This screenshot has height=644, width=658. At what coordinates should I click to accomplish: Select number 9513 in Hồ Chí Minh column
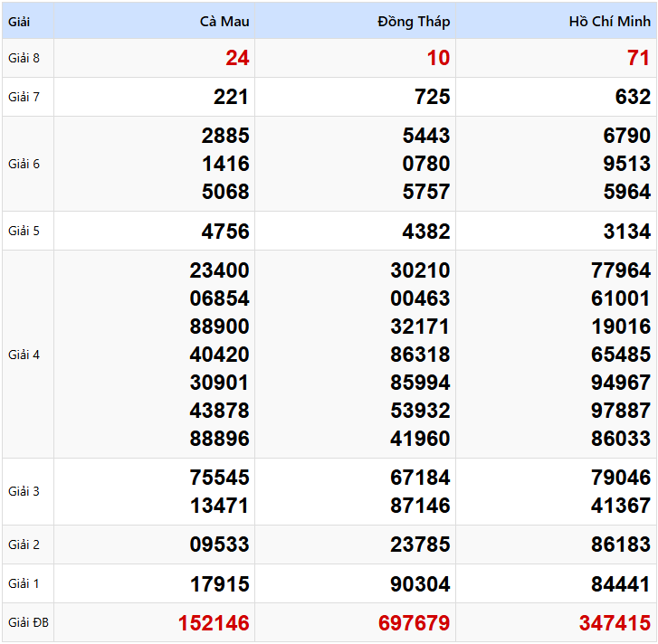[627, 164]
